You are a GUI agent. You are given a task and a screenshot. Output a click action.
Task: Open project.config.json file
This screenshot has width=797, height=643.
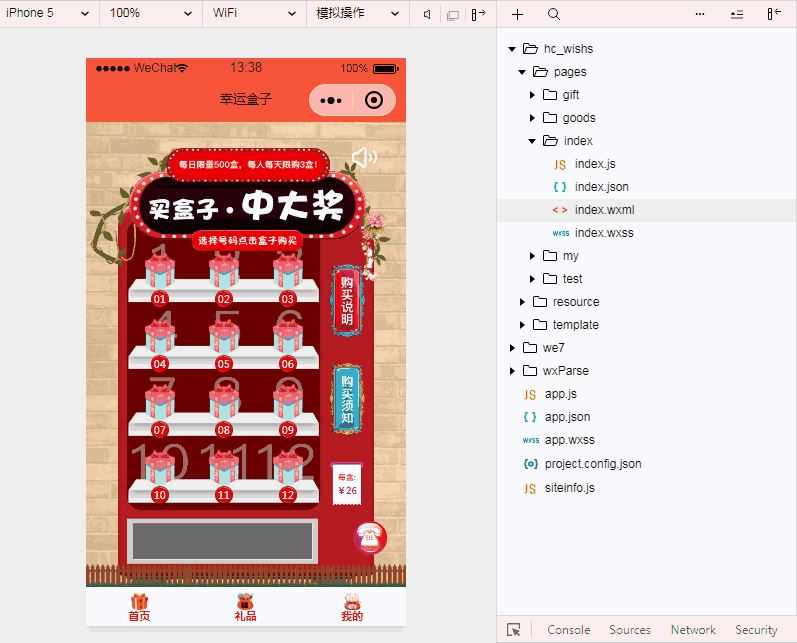click(x=583, y=464)
